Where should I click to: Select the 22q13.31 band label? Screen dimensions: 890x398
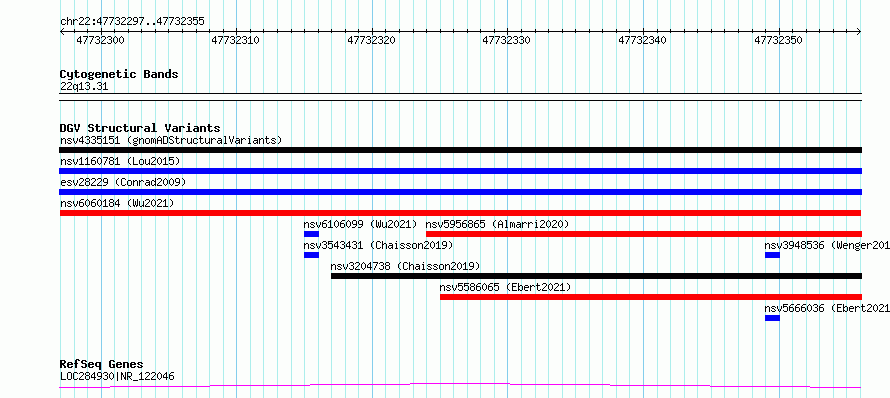tap(84, 87)
